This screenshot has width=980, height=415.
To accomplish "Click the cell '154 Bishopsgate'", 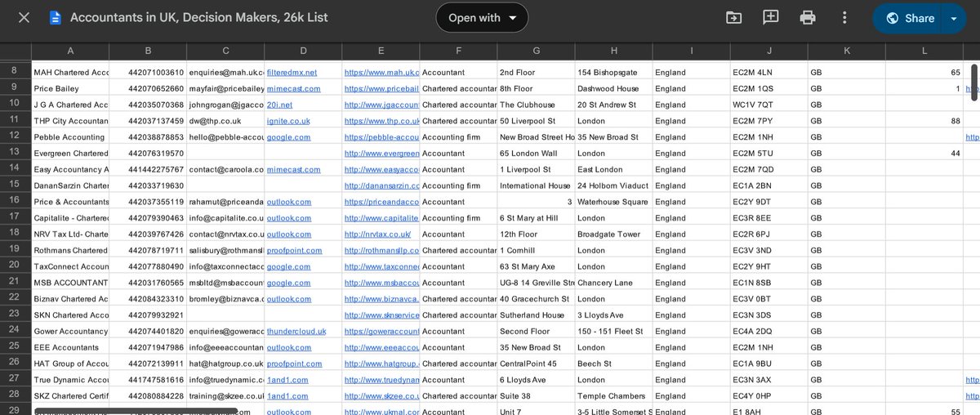I will click(613, 73).
